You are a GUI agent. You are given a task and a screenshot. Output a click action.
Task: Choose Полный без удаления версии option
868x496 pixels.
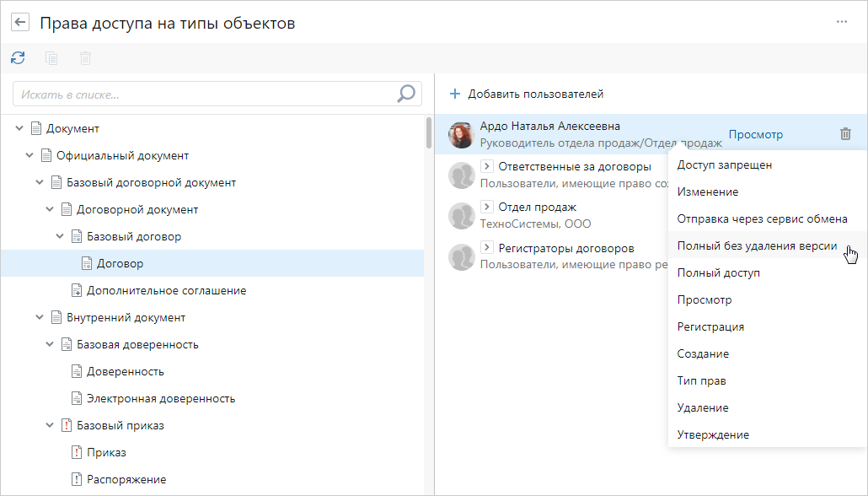(x=757, y=246)
